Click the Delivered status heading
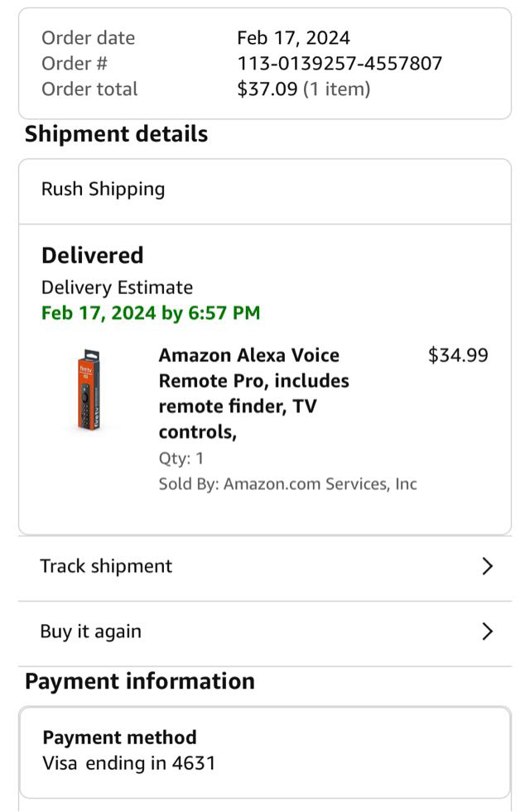 pos(93,255)
